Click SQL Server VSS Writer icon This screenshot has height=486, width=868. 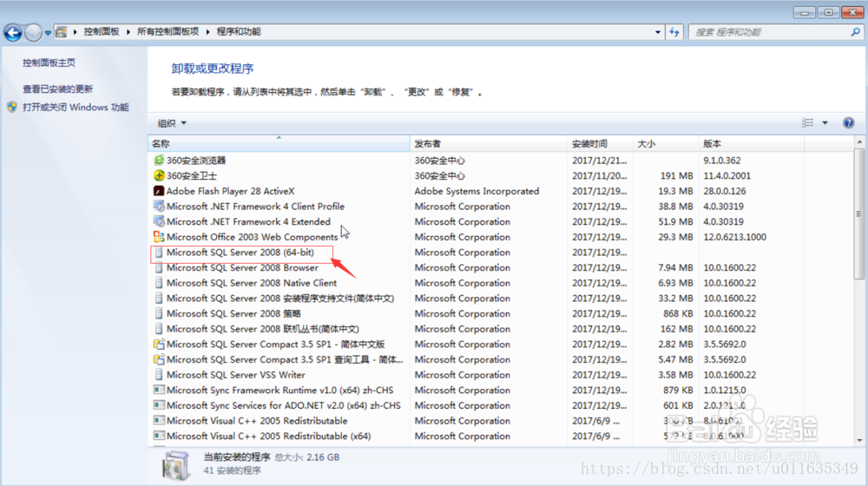pyautogui.click(x=159, y=375)
